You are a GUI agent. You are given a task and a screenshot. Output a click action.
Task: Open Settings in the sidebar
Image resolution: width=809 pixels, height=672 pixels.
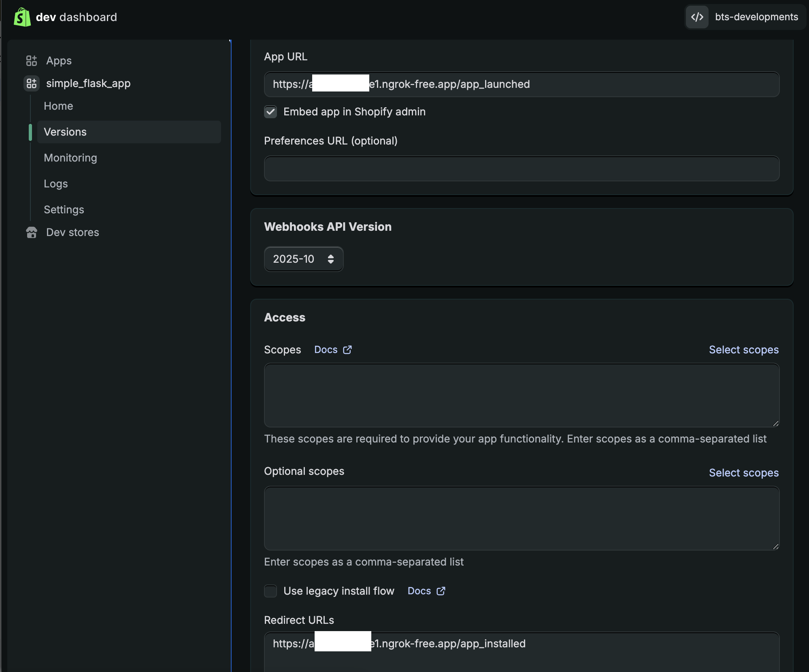tap(64, 210)
